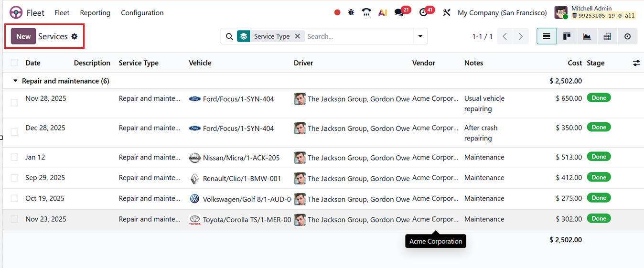Viewport: 644px width, 268px height.
Task: Switch to graph view
Action: coord(587,36)
